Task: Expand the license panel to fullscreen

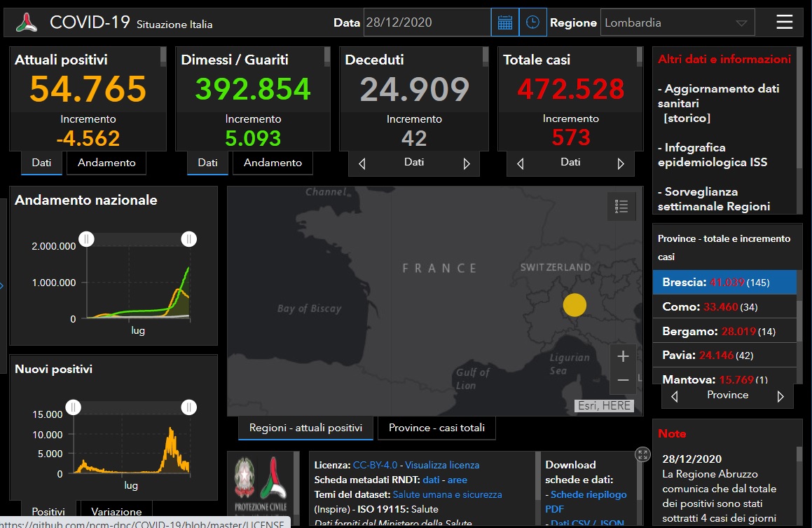Action: pyautogui.click(x=642, y=454)
